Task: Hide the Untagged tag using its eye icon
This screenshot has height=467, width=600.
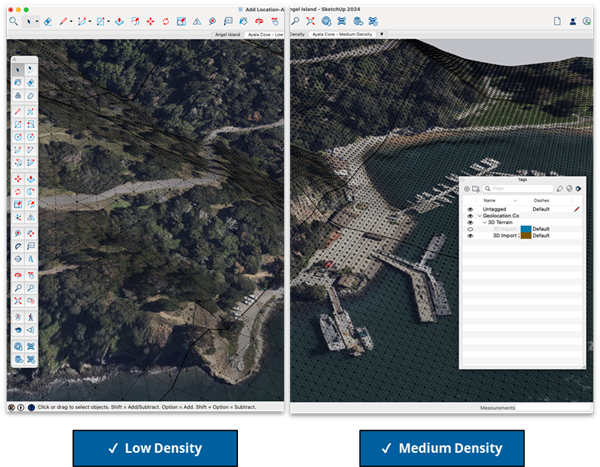Action: (470, 209)
